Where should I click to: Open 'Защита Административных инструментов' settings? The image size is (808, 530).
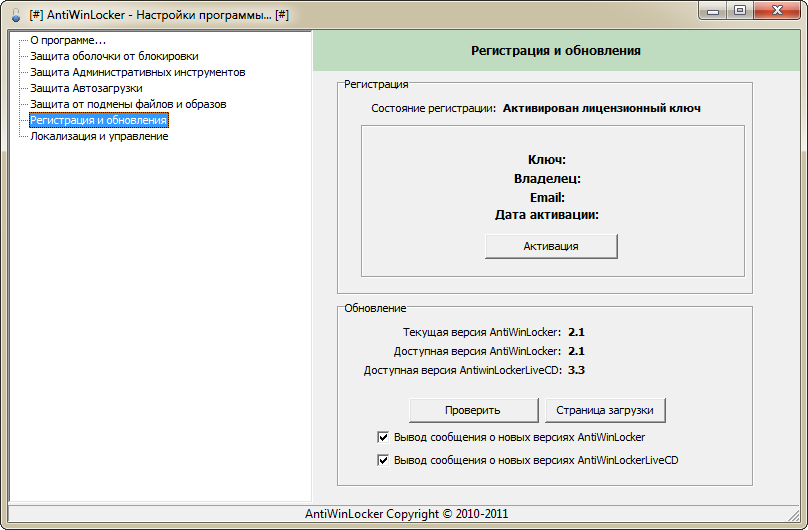[138, 72]
